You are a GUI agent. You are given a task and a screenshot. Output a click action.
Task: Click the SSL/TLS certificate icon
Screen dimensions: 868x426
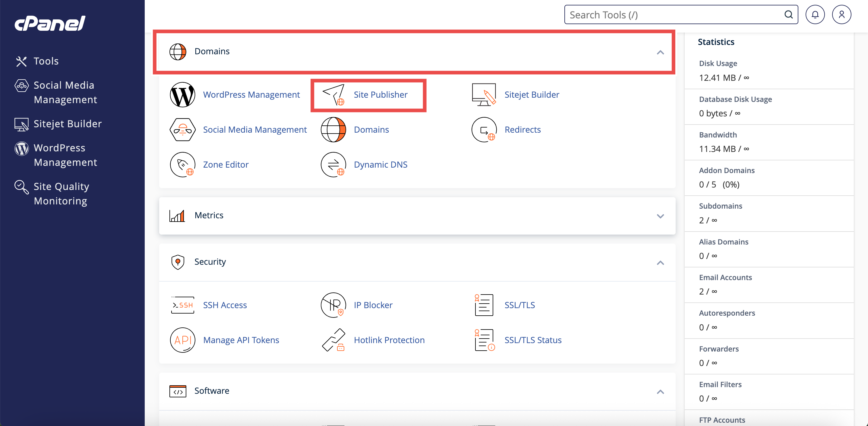[x=484, y=305]
